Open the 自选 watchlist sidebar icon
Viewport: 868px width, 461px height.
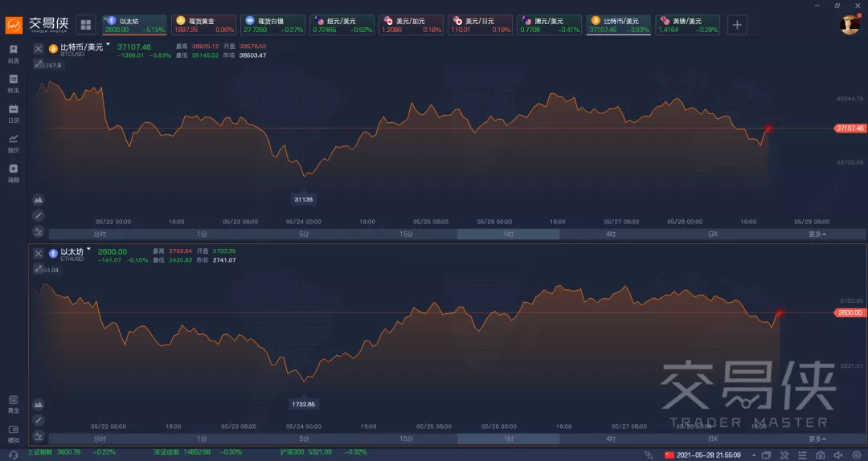pyautogui.click(x=14, y=54)
